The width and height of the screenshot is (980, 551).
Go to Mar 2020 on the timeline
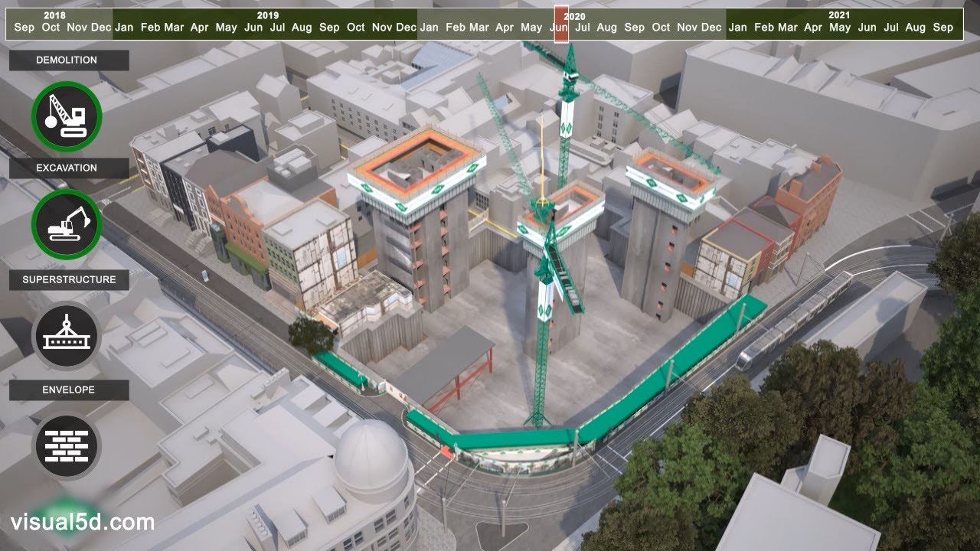point(479,28)
